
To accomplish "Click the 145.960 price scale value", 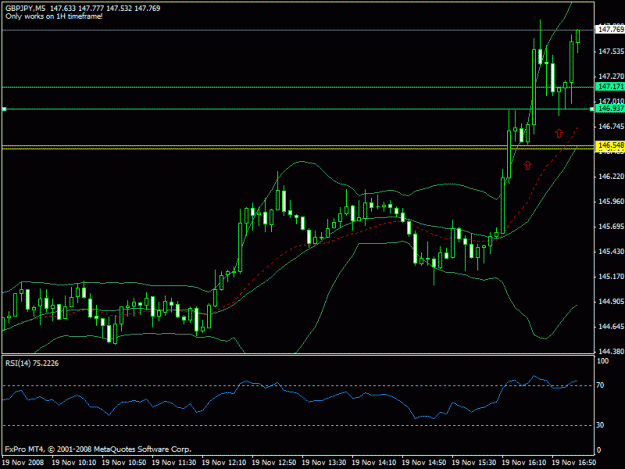I will (x=611, y=201).
